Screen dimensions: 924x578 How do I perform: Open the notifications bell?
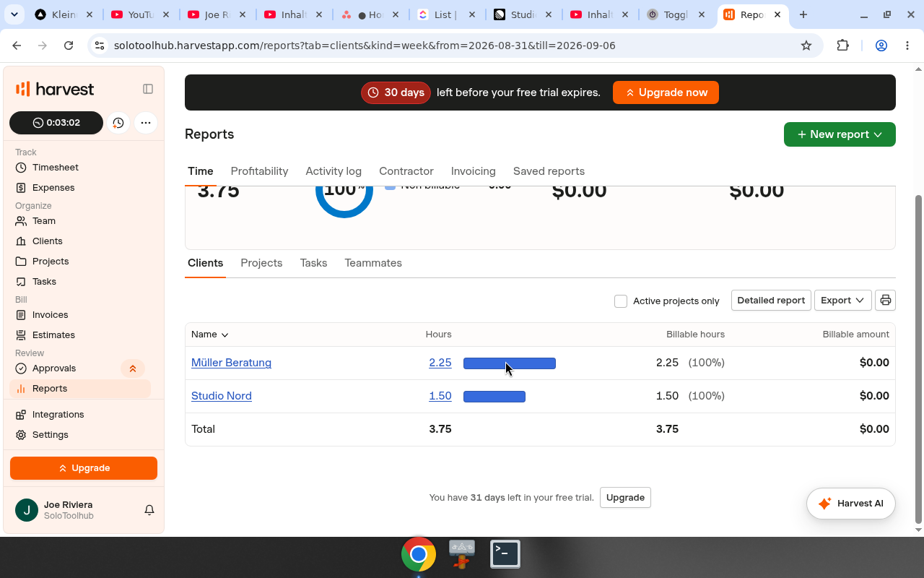[x=149, y=510]
